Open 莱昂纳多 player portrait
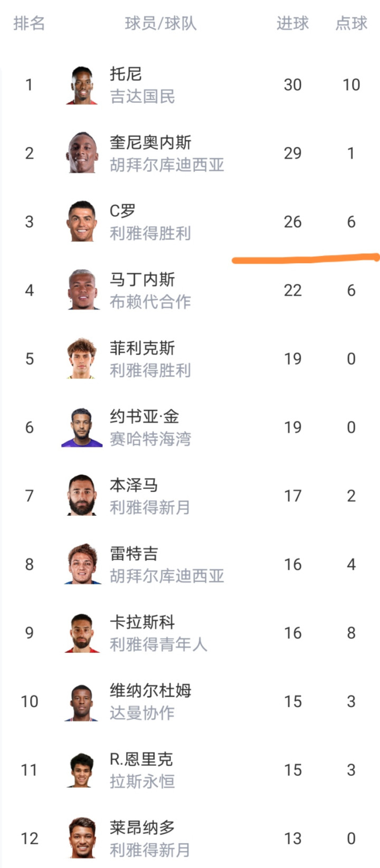 click(x=82, y=838)
